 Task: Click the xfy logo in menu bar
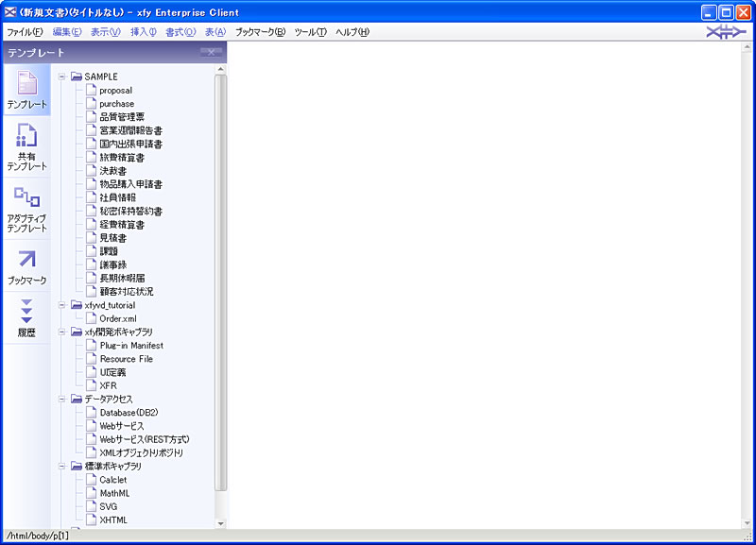point(726,32)
